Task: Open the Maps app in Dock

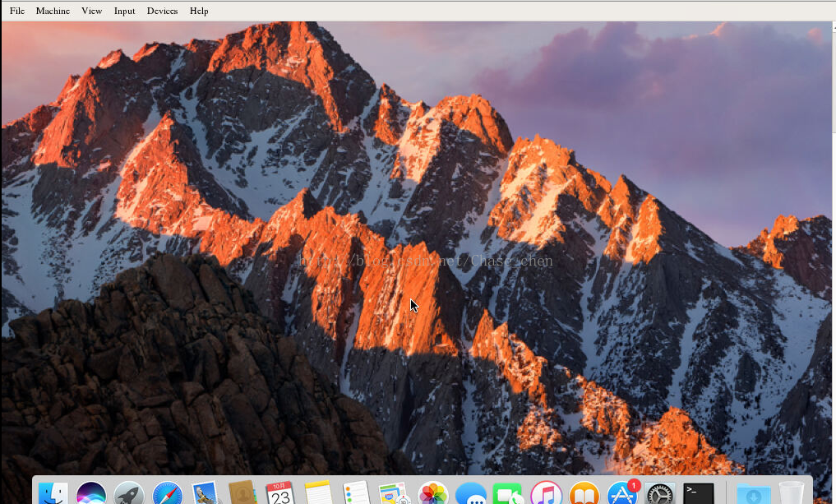Action: tap(395, 492)
